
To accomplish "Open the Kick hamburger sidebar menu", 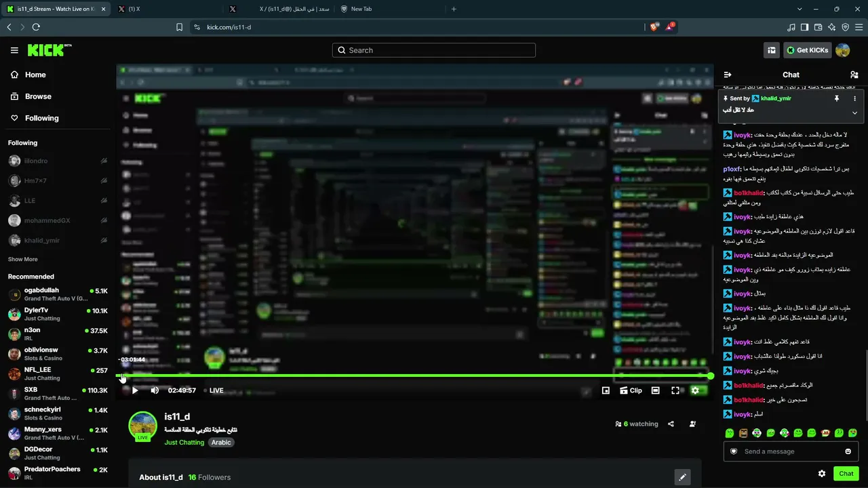I will [14, 50].
